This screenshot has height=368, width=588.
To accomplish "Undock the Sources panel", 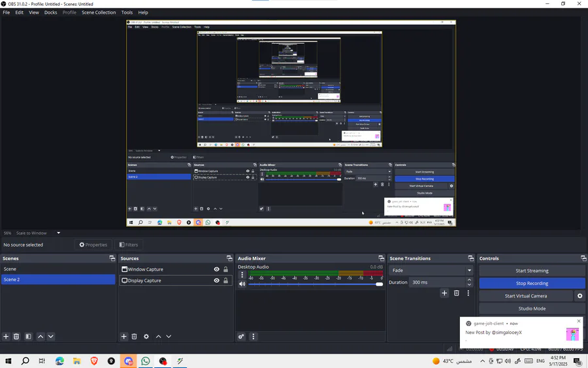I will tap(229, 258).
